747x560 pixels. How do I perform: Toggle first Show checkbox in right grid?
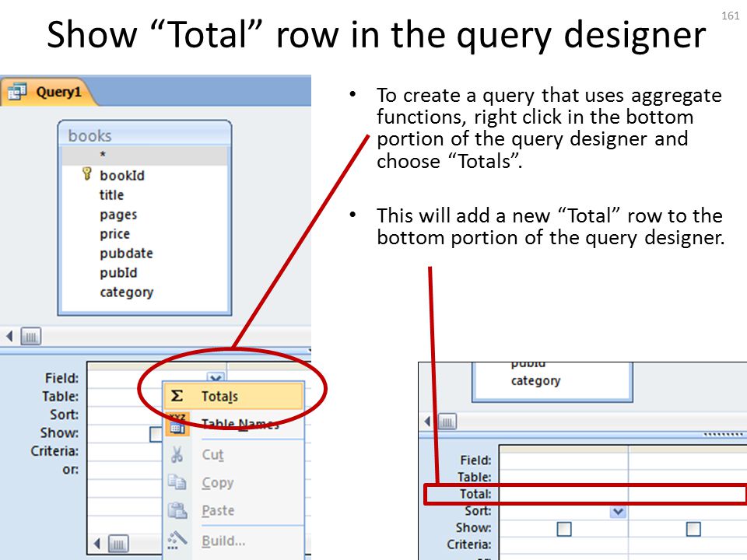pos(564,529)
